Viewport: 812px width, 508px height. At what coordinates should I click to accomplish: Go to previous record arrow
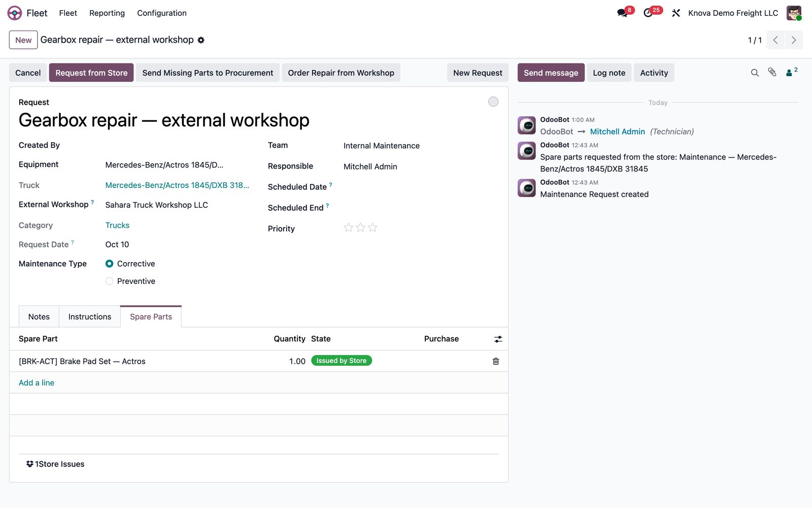click(775, 40)
